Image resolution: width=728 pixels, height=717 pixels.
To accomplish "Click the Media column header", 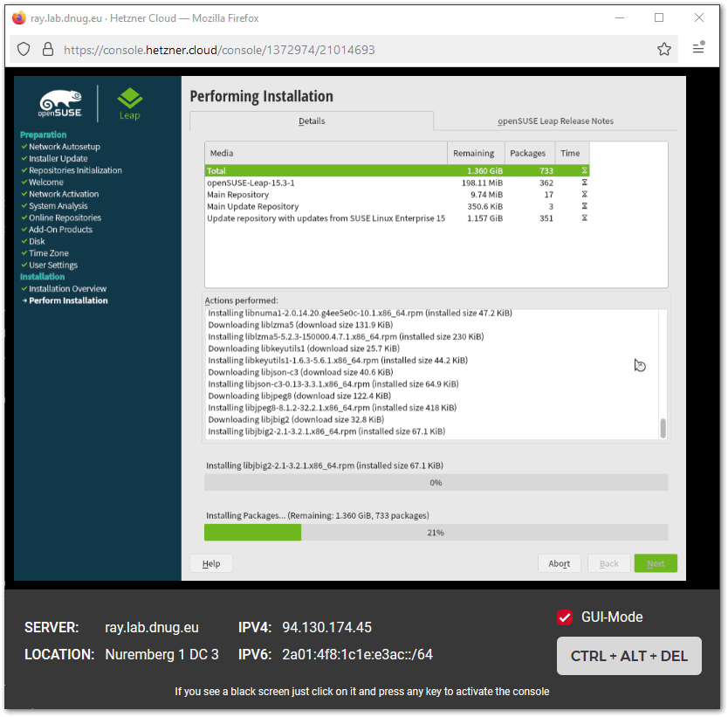I will [326, 153].
